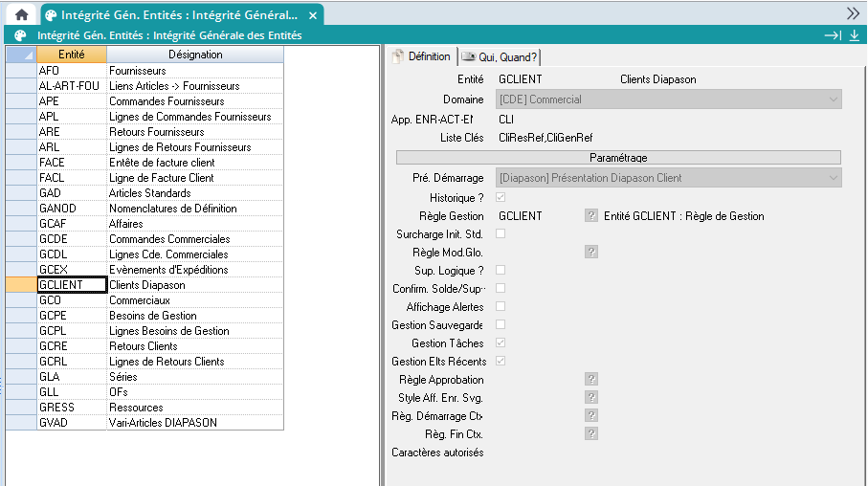The image size is (868, 486).
Task: Enable the Affichage Alertes checkbox
Action: click(501, 306)
